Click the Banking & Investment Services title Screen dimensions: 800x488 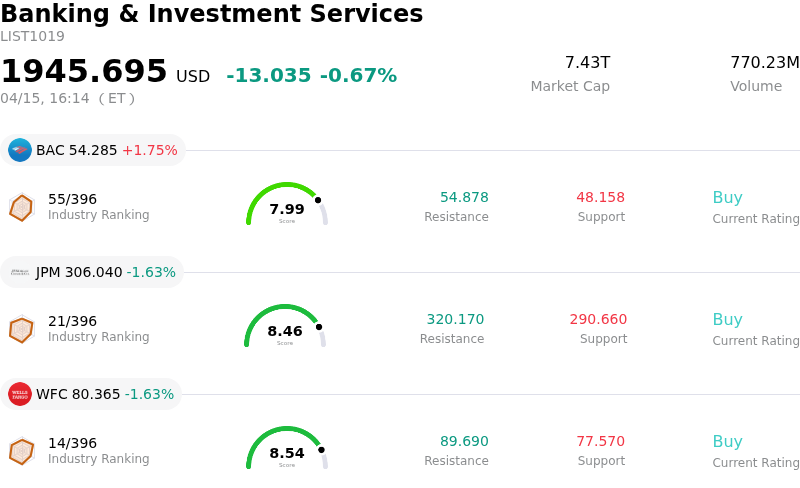(x=212, y=14)
